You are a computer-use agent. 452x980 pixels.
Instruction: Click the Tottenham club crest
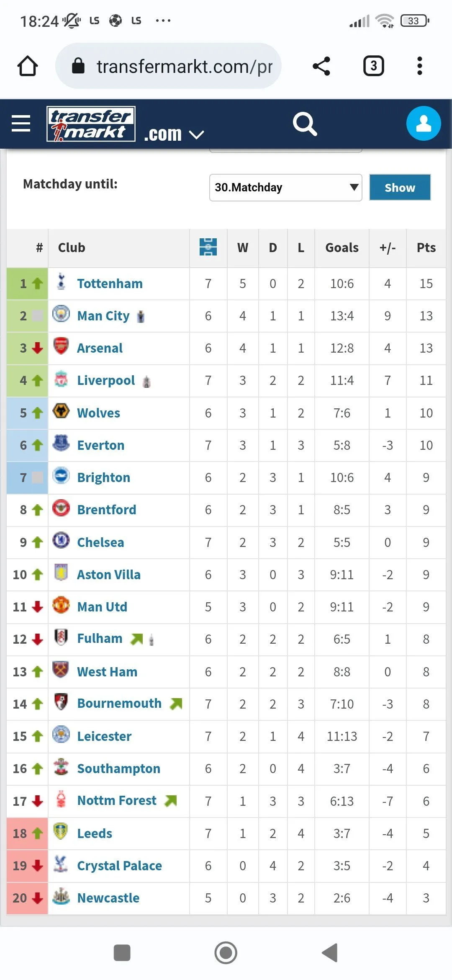coord(61,282)
